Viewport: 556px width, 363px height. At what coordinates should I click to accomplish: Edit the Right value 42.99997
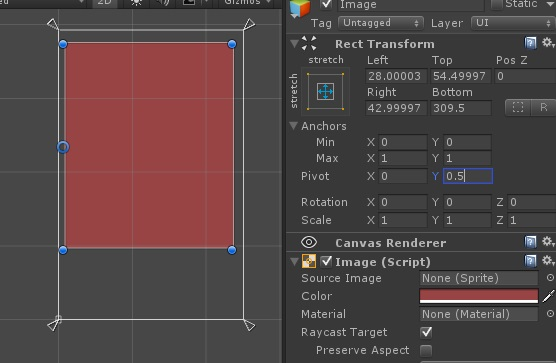click(396, 108)
